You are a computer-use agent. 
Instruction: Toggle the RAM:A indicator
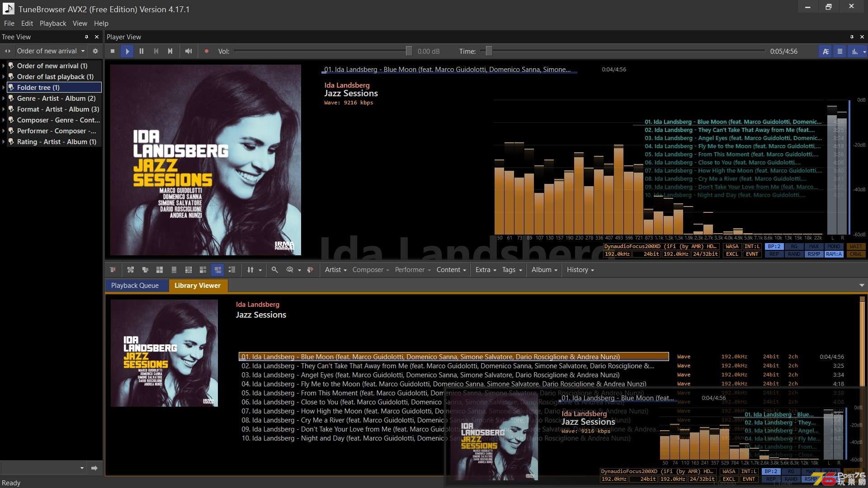pyautogui.click(x=834, y=254)
